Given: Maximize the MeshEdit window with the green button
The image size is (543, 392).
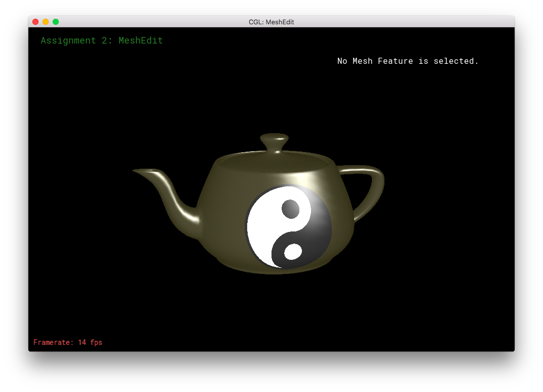Looking at the screenshot, I should [55, 22].
